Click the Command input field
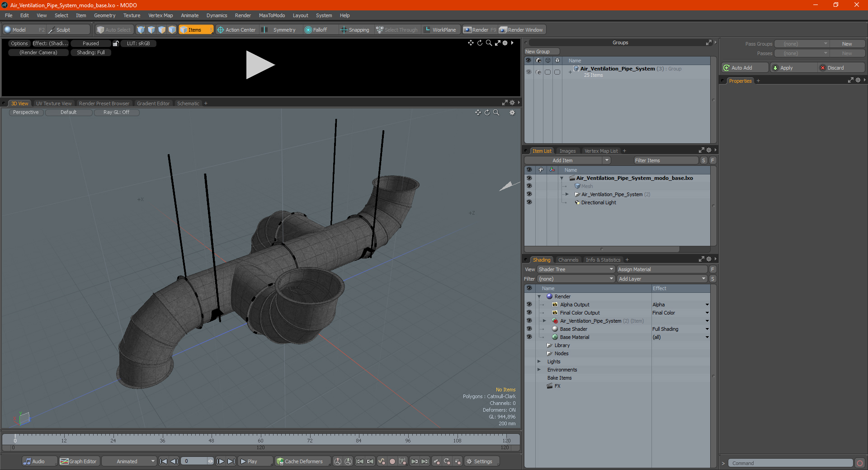The height and width of the screenshot is (470, 868). (790, 463)
